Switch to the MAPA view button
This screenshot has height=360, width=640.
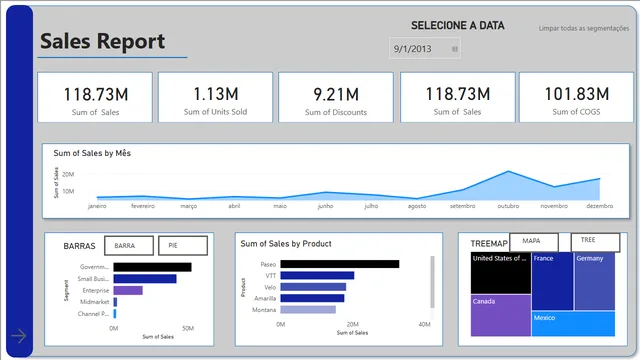coord(534,242)
